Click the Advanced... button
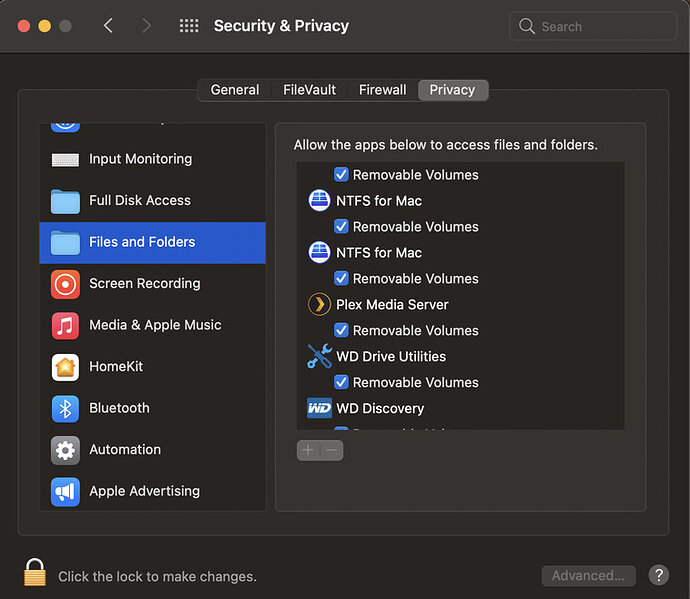 tap(588, 576)
